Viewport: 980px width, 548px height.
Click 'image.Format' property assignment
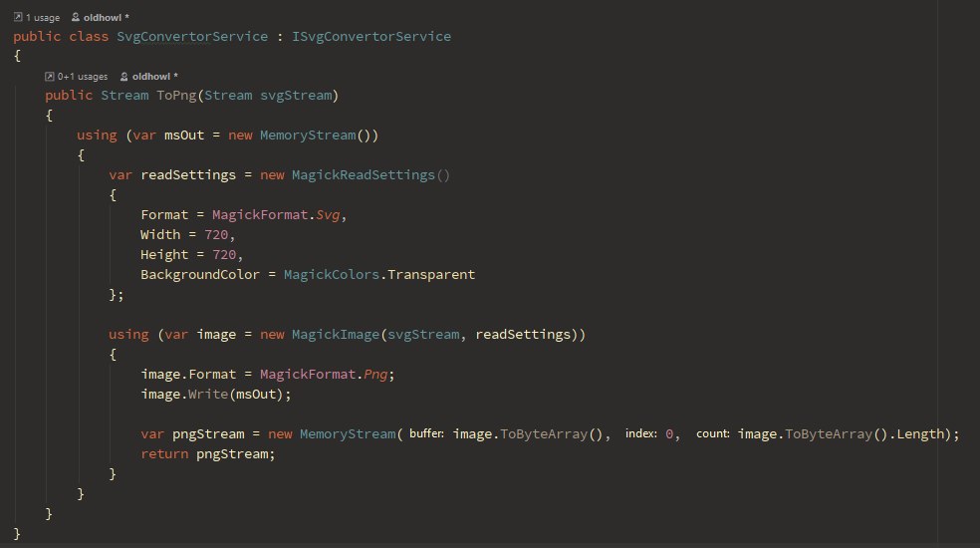(188, 375)
